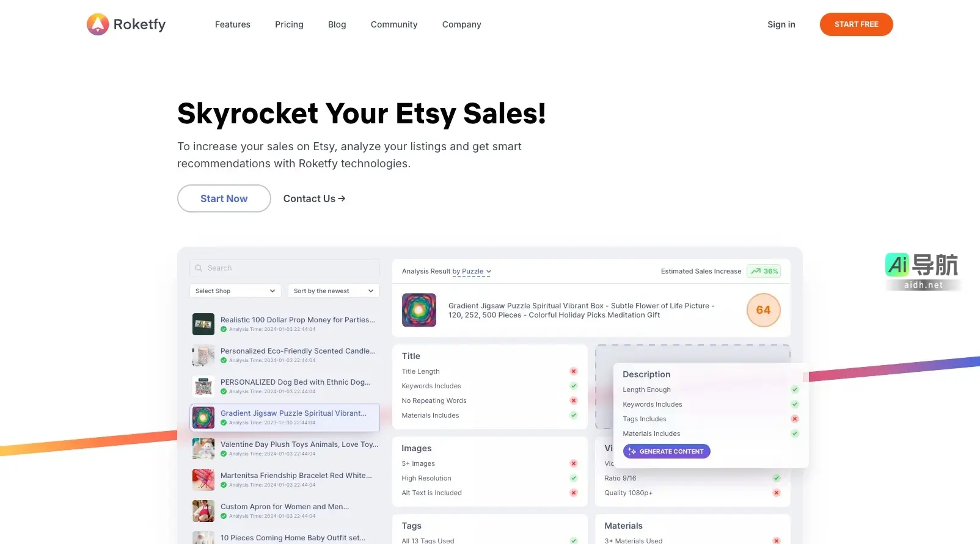Click the scented candle listing thumbnail
Screen dimensions: 980x544
[203, 355]
